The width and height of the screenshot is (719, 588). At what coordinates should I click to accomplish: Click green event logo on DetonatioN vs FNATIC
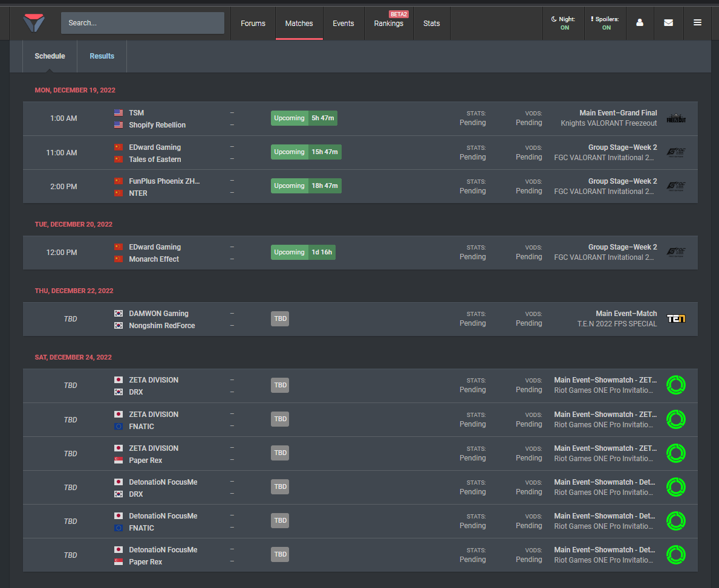676,521
